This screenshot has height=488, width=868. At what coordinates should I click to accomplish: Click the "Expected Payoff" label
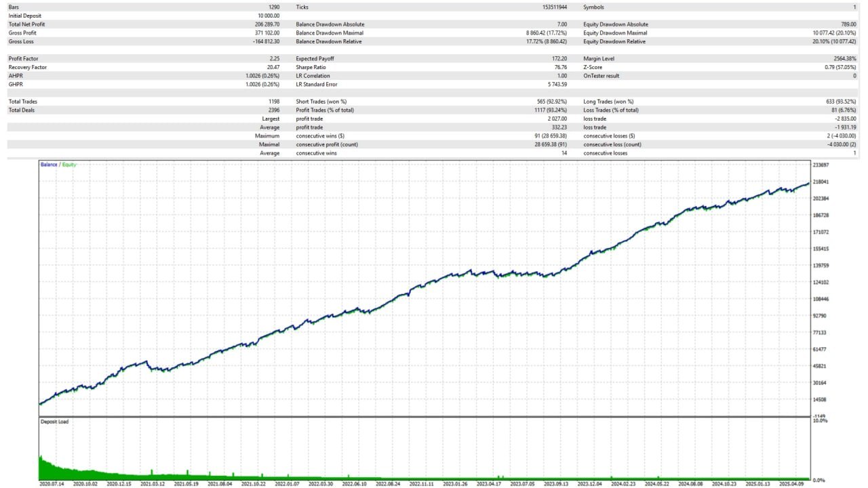(x=315, y=59)
